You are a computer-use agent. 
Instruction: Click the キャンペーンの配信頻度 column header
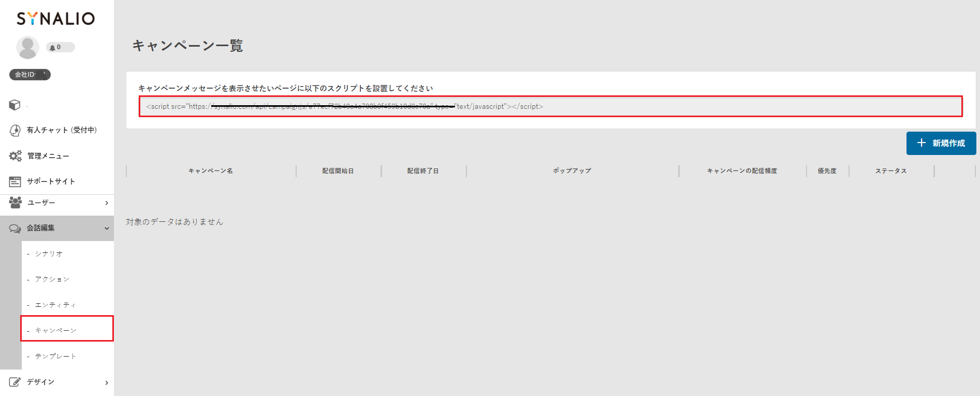tap(742, 171)
